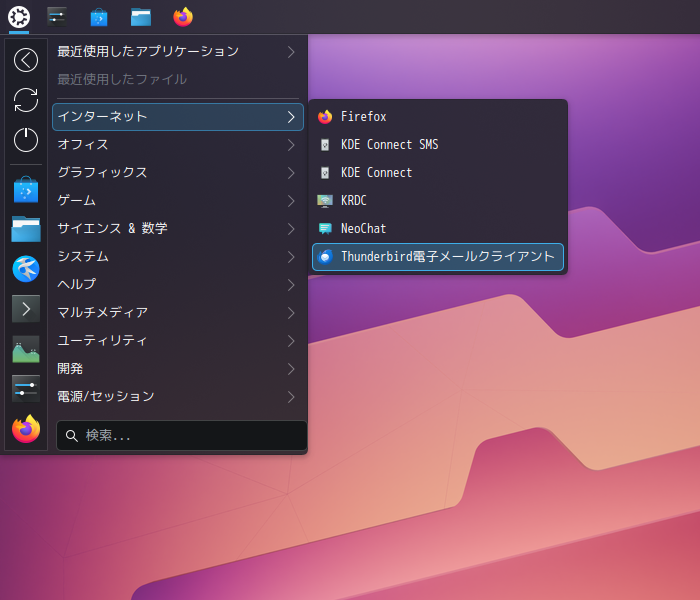Image resolution: width=700 pixels, height=600 pixels.
Task: Click the search magnifier icon
Action: point(71,436)
